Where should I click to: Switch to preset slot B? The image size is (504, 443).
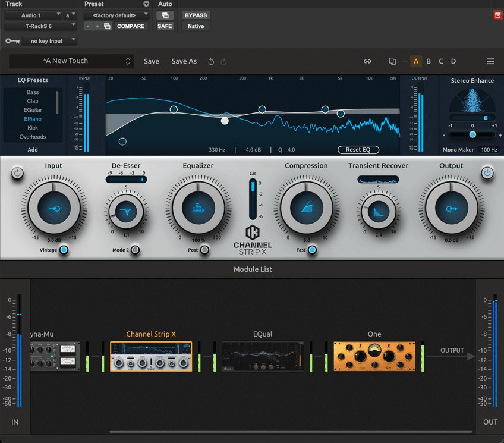[429, 61]
